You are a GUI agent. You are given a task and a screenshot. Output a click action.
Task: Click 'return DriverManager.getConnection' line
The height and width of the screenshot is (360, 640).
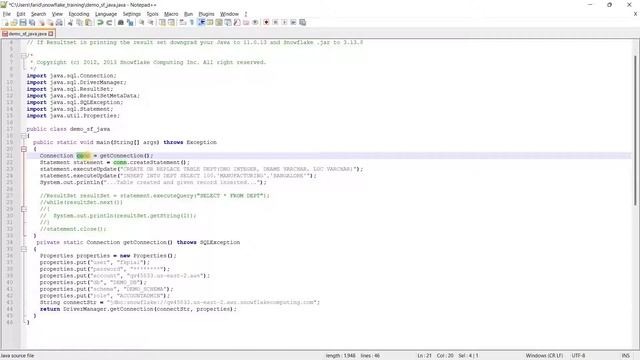coord(138,309)
